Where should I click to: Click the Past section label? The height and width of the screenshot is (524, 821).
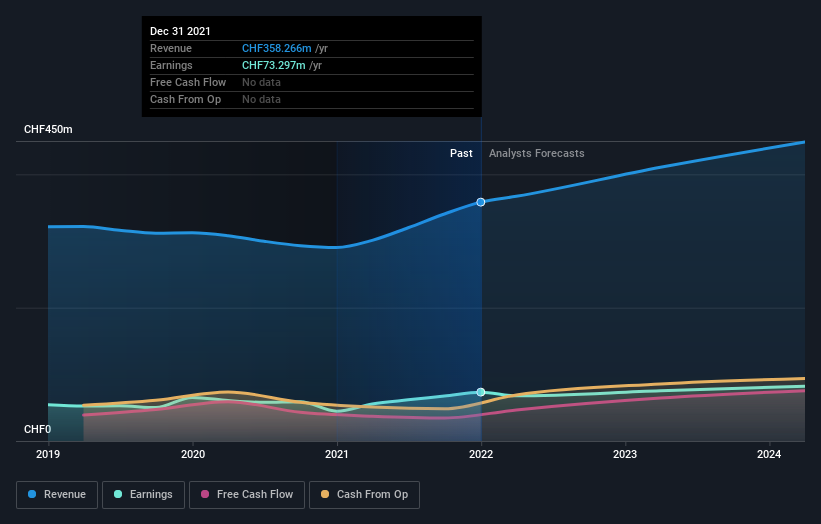[461, 153]
